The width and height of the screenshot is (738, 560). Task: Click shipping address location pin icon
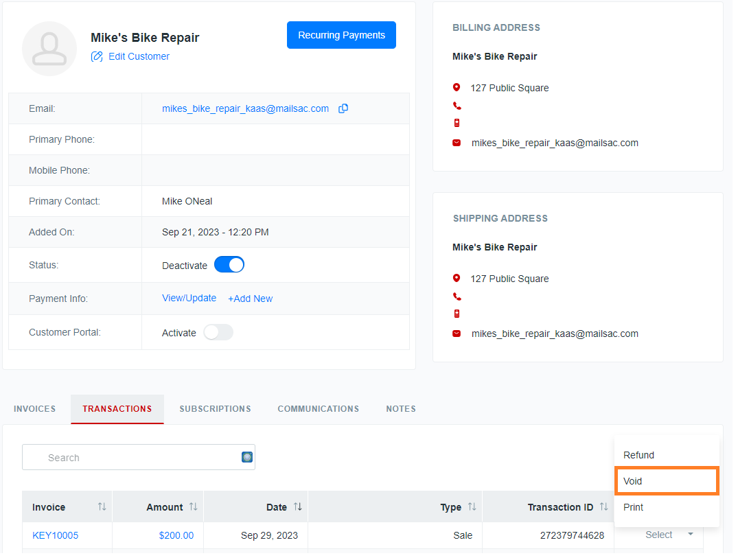coord(457,279)
